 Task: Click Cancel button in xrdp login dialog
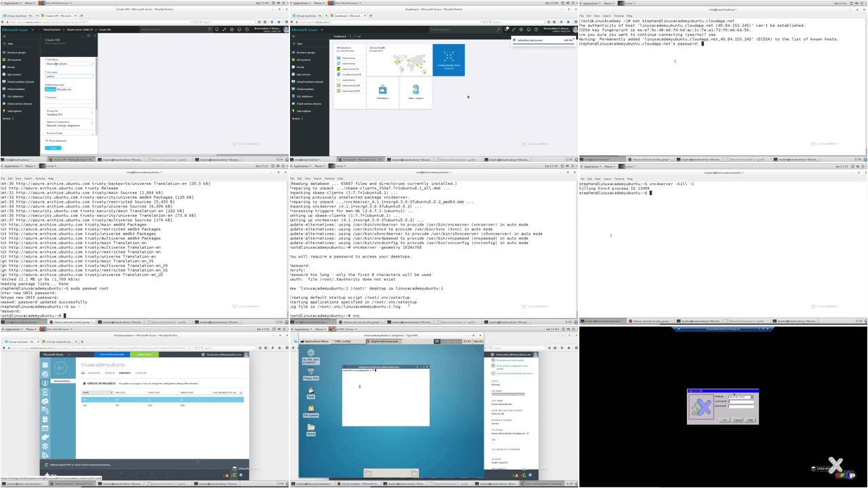(x=737, y=420)
